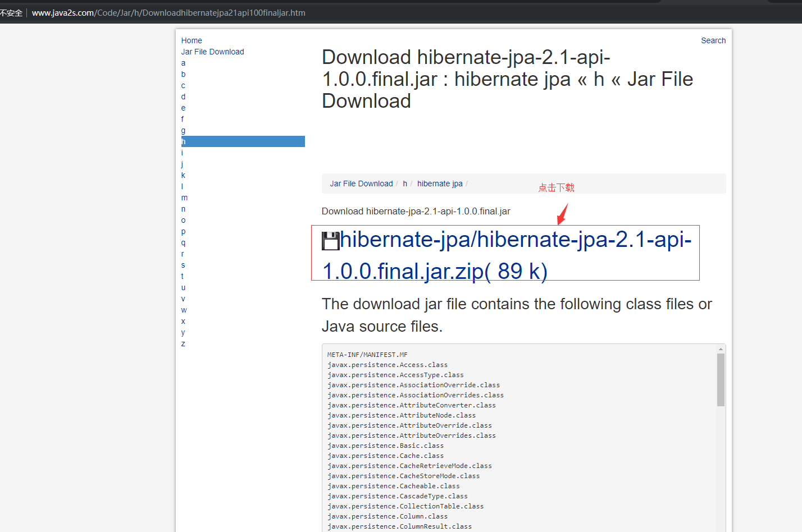Click the "h" breadcrumb link
Image resolution: width=802 pixels, height=532 pixels.
(x=404, y=184)
